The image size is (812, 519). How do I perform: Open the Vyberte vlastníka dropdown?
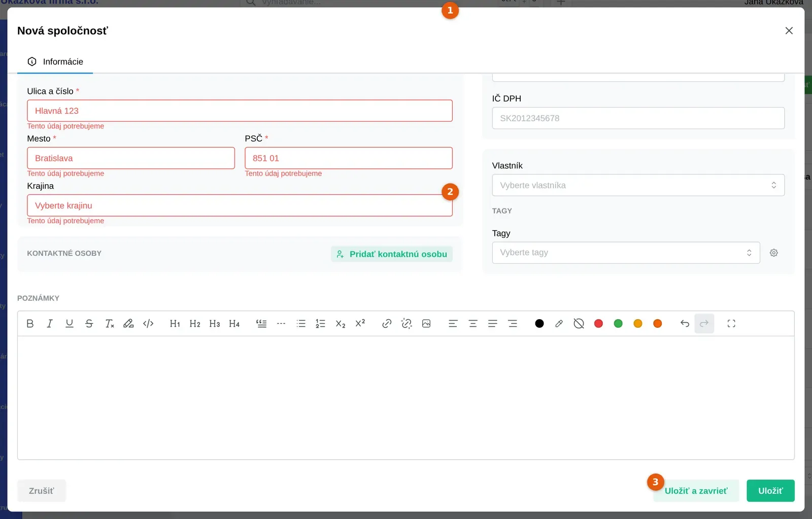pyautogui.click(x=638, y=185)
